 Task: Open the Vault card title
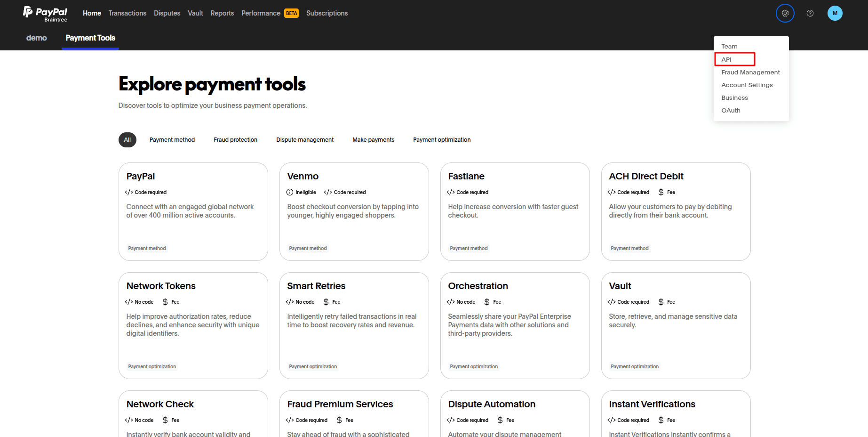tap(620, 286)
